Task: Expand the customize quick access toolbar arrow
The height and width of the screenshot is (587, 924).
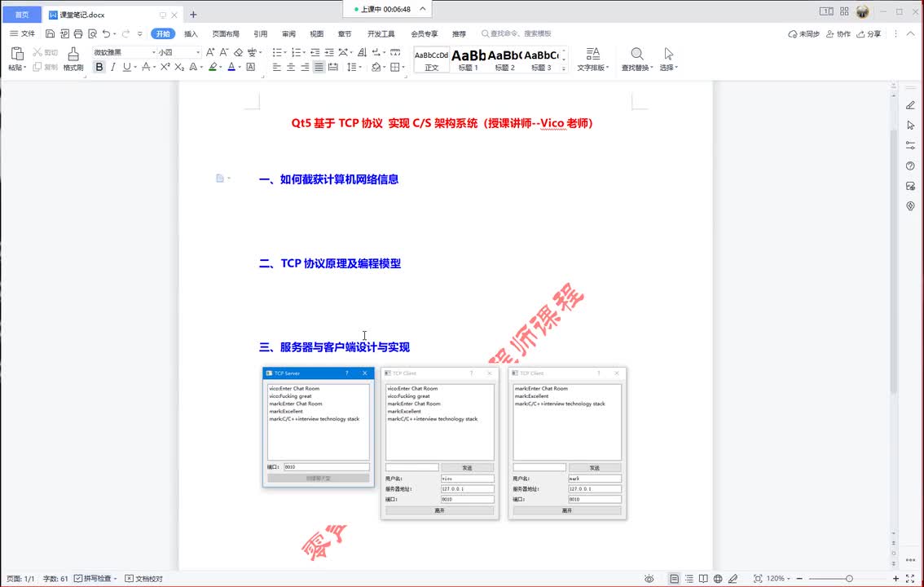Action: 139,33
